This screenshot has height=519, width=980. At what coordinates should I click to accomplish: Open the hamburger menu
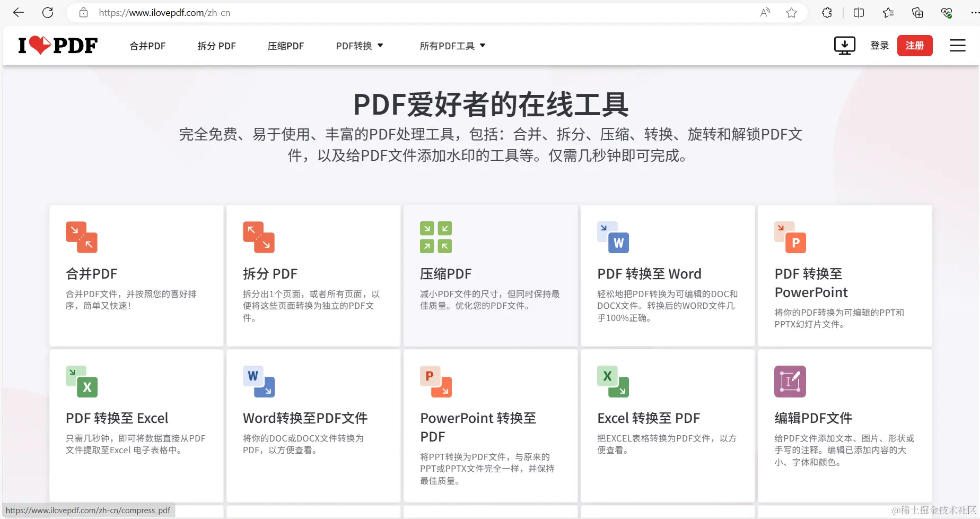coord(957,46)
